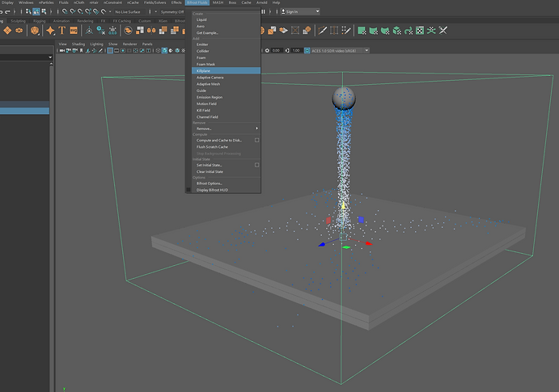
Task: Open the viewport Shading menu
Action: point(78,44)
